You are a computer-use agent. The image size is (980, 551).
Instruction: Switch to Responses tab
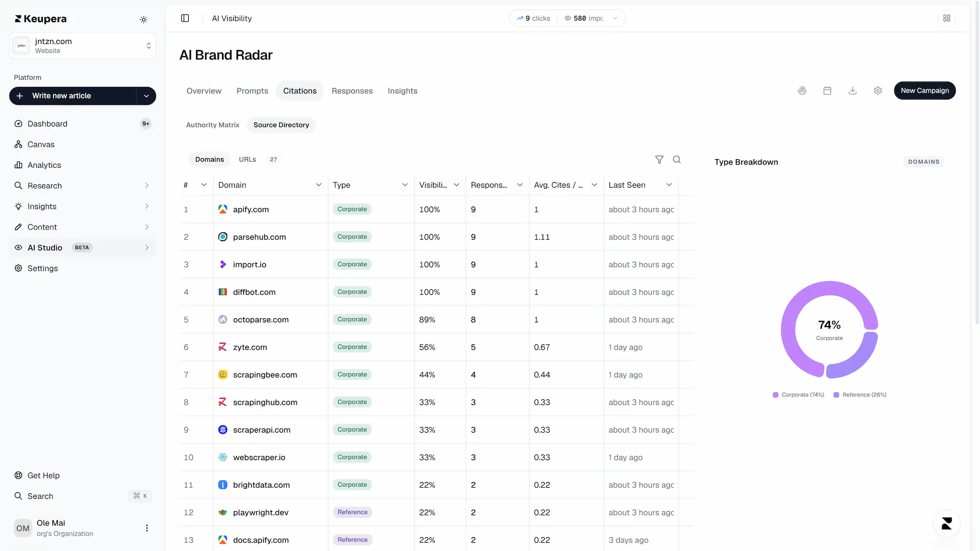pyautogui.click(x=352, y=91)
